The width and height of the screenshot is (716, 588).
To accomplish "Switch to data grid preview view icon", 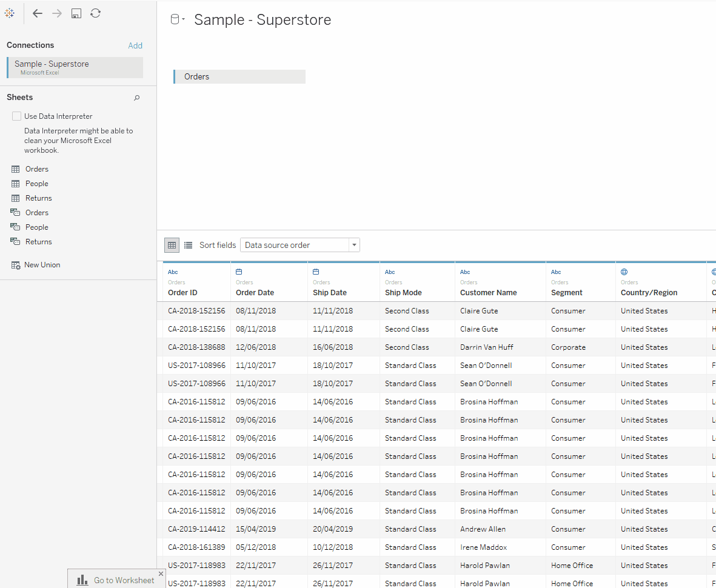I will click(172, 245).
